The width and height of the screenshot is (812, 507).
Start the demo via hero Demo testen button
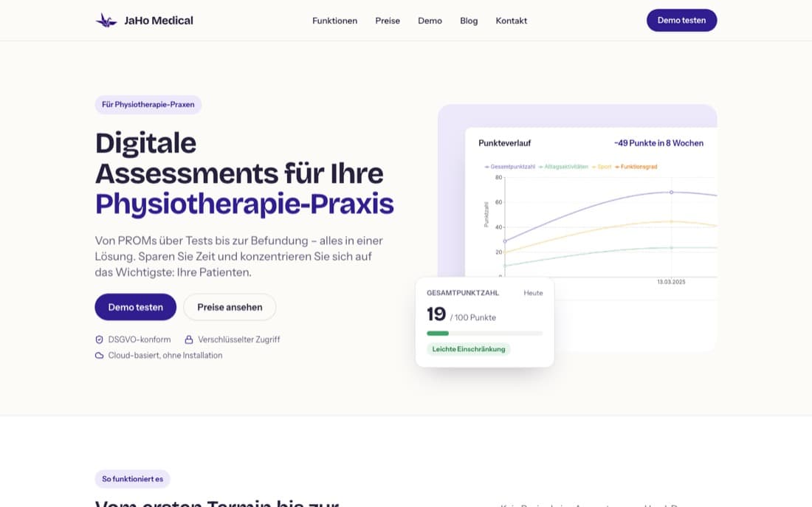point(136,307)
